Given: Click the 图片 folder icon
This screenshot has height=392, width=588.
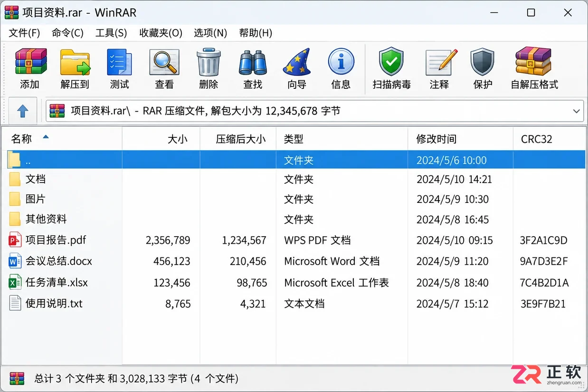Looking at the screenshot, I should click(x=15, y=199).
